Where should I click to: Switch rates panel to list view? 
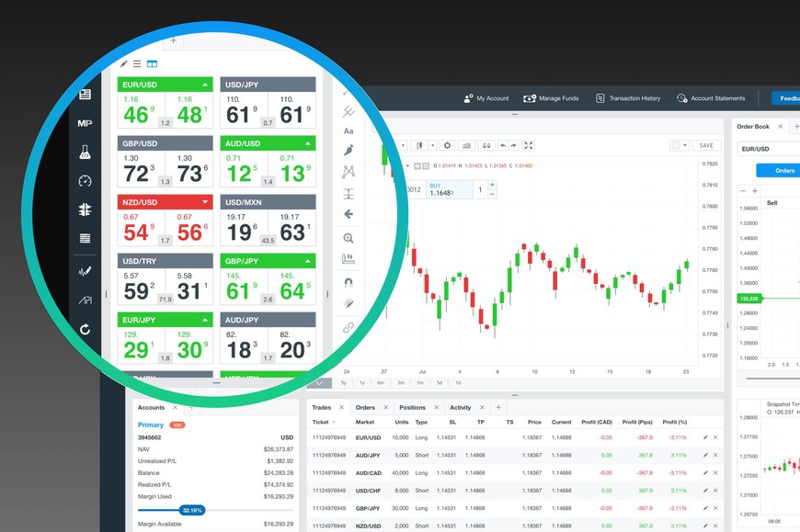[137, 63]
